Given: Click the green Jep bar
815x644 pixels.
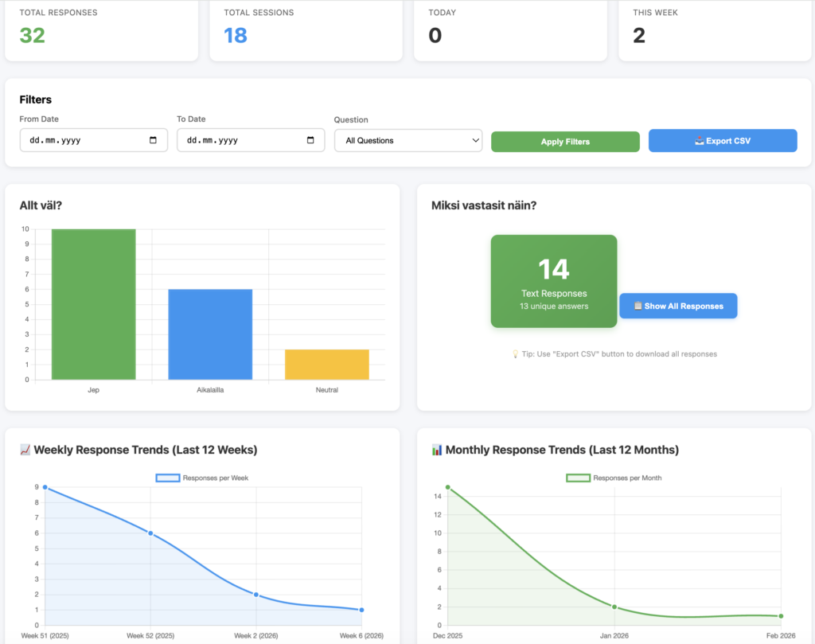Looking at the screenshot, I should pos(93,304).
